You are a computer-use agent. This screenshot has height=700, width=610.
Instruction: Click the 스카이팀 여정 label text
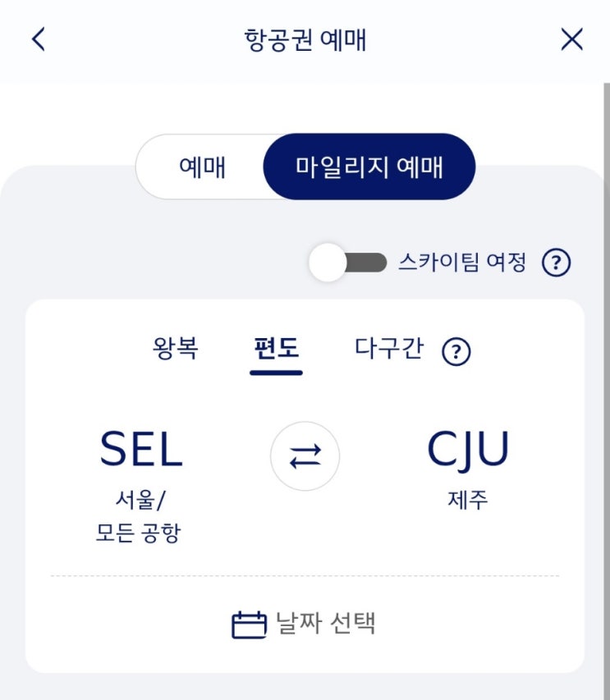click(462, 263)
